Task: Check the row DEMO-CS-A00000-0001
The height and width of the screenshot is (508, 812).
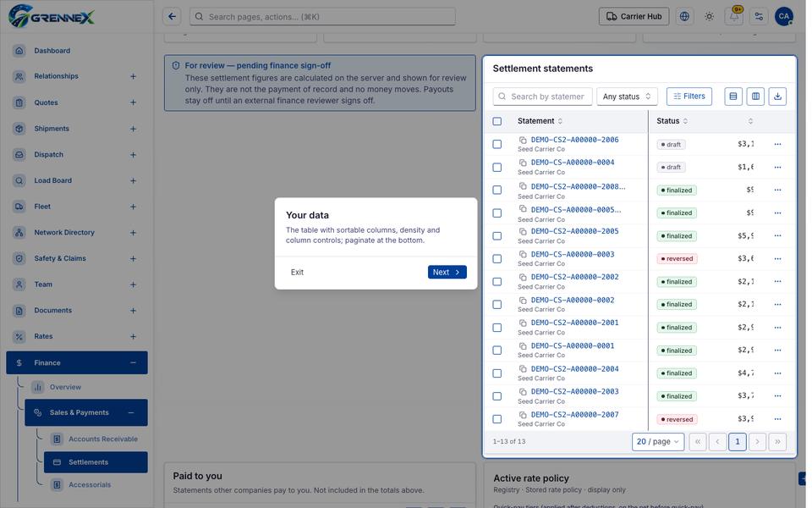Action: tap(497, 351)
